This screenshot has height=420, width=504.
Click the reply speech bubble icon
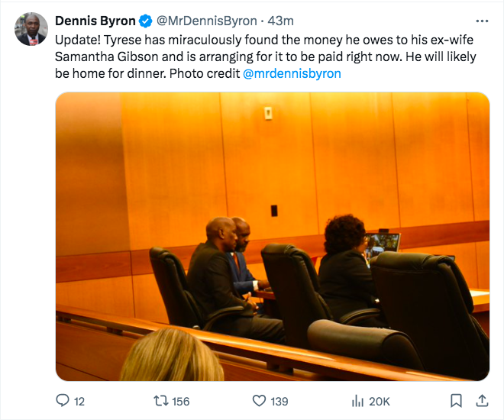pyautogui.click(x=63, y=401)
